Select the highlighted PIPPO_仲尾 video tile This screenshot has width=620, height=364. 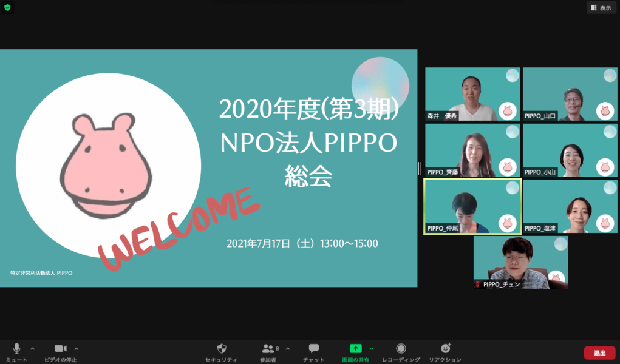coord(472,206)
